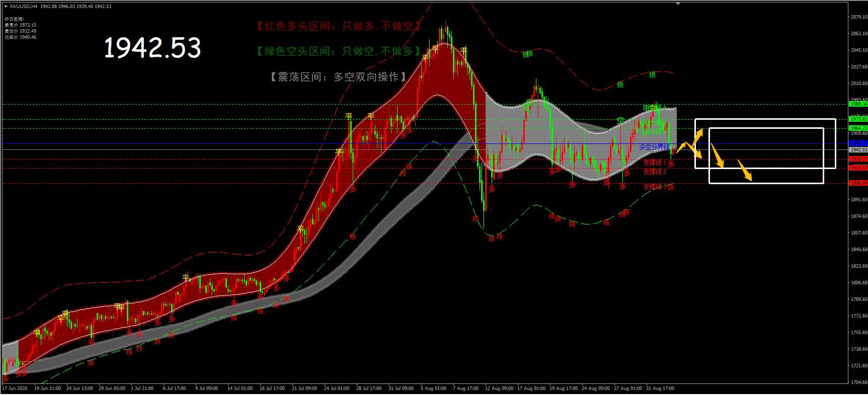Click the 29 Jun 05:00 time label

112,388
